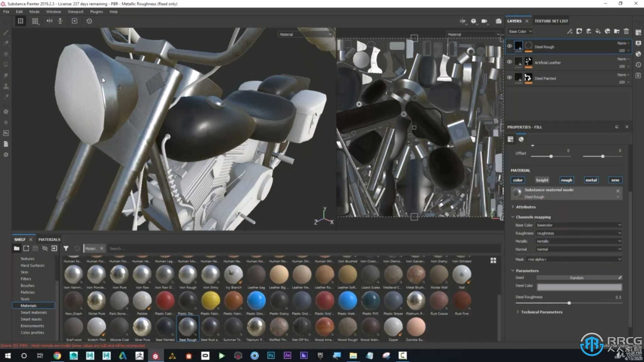The width and height of the screenshot is (644, 362).
Task: Select the Clone tool
Action: pyautogui.click(x=6, y=86)
